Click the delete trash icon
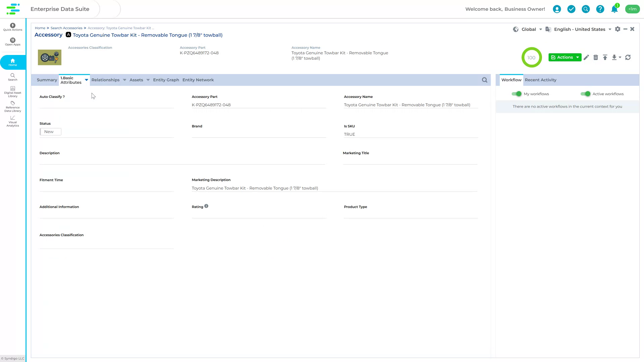This screenshot has width=644, height=362. click(x=596, y=57)
